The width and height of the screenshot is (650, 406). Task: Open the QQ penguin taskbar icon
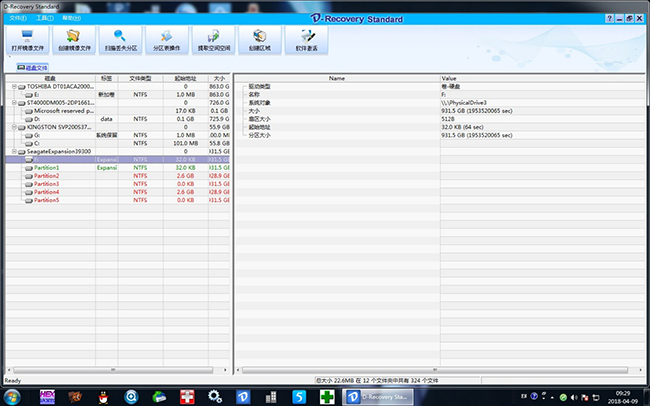(x=103, y=397)
